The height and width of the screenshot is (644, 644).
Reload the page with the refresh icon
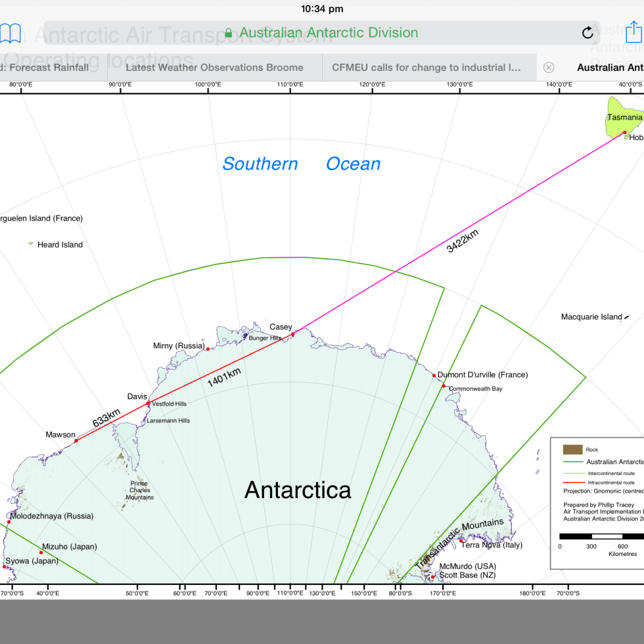587,33
